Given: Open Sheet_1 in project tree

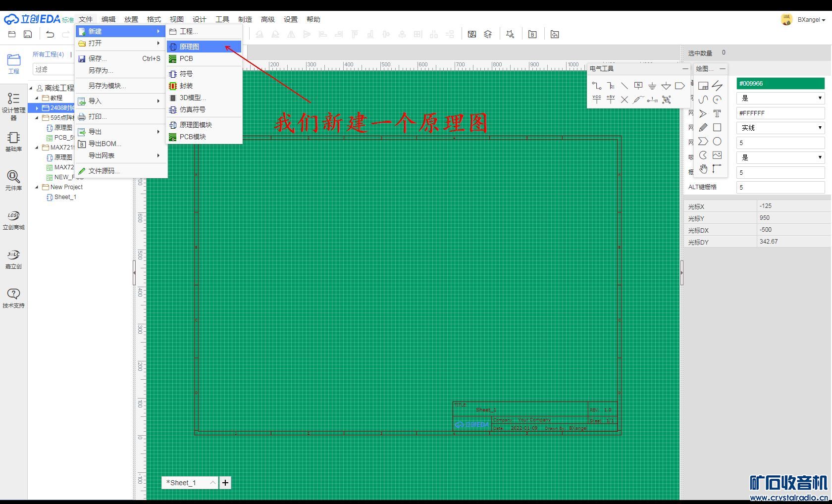Looking at the screenshot, I should click(x=65, y=197).
